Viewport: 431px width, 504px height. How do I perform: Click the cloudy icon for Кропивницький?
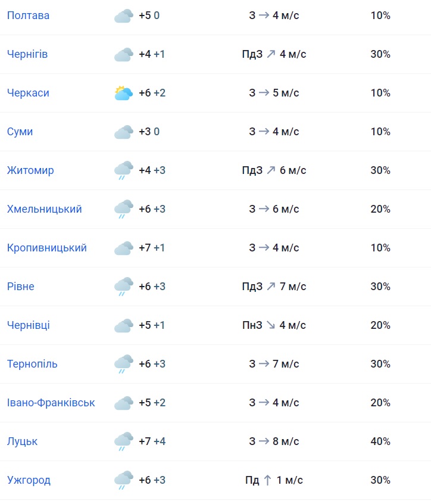tap(123, 248)
